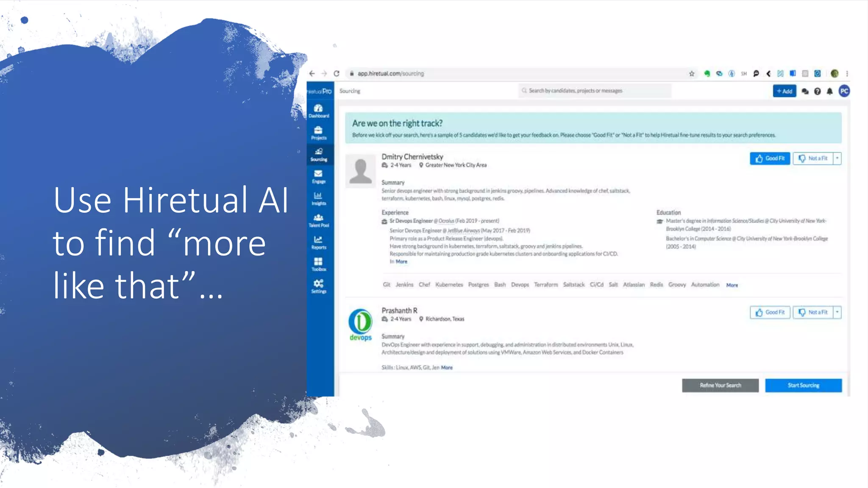Open the Projects sidebar item
Screen dimensions: 868x488
tap(319, 133)
